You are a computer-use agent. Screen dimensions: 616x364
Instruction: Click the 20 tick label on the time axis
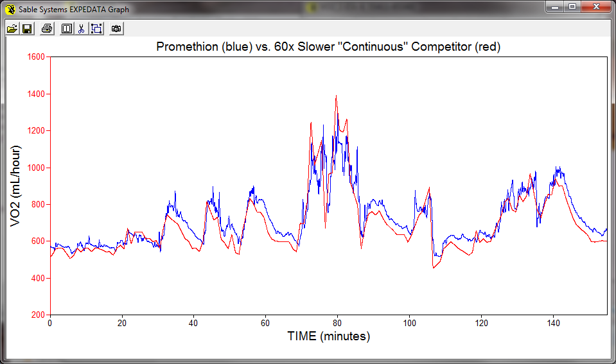pyautogui.click(x=122, y=323)
